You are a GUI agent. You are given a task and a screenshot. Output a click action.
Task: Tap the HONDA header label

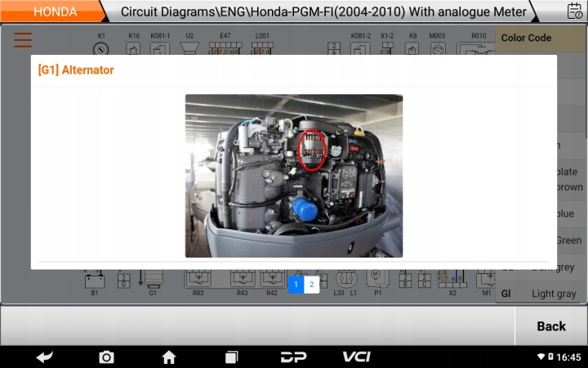(x=56, y=11)
